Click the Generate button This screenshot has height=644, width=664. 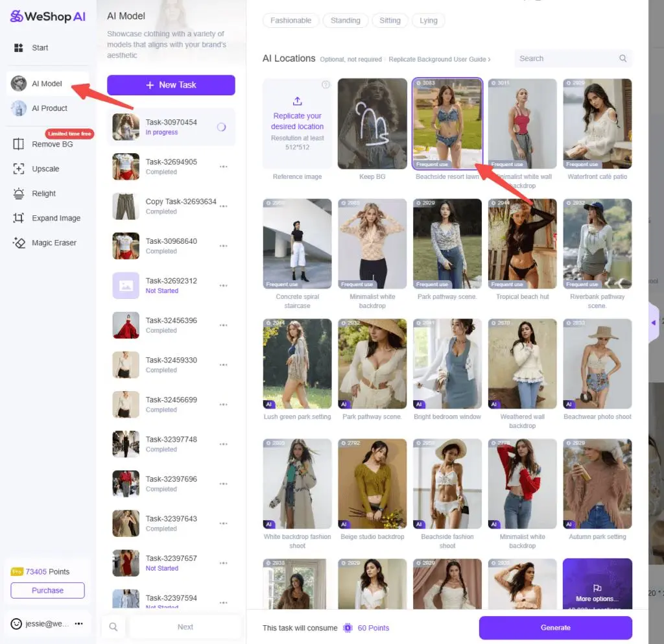pyautogui.click(x=555, y=628)
